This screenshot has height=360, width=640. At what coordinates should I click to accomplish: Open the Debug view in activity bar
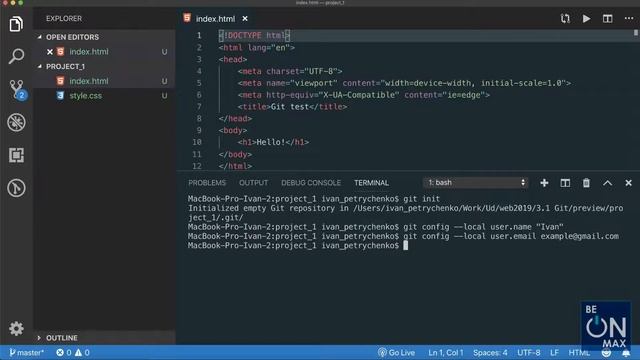coord(16,122)
